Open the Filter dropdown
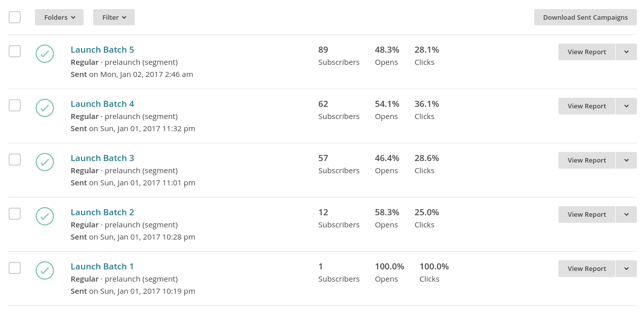 pos(113,17)
